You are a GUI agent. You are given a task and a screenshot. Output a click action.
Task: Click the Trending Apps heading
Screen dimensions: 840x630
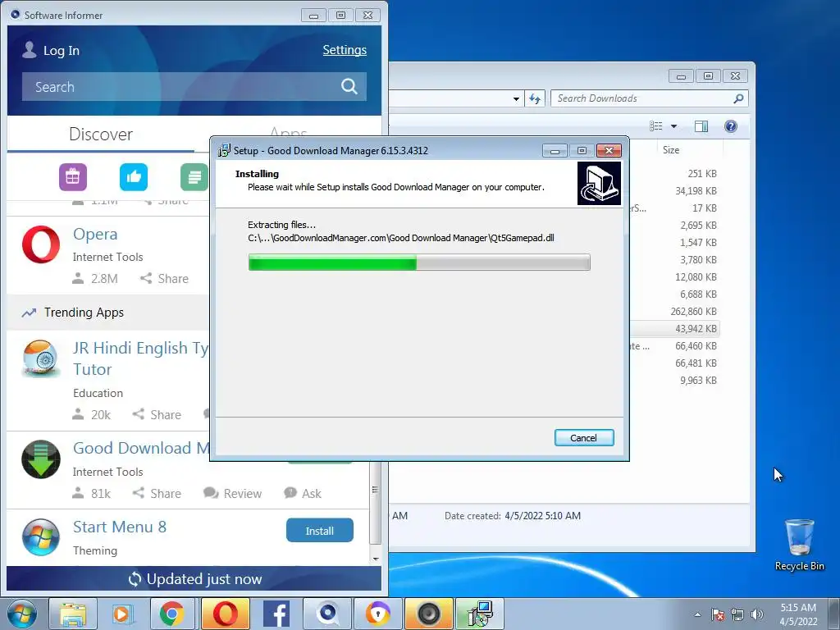[x=84, y=313]
